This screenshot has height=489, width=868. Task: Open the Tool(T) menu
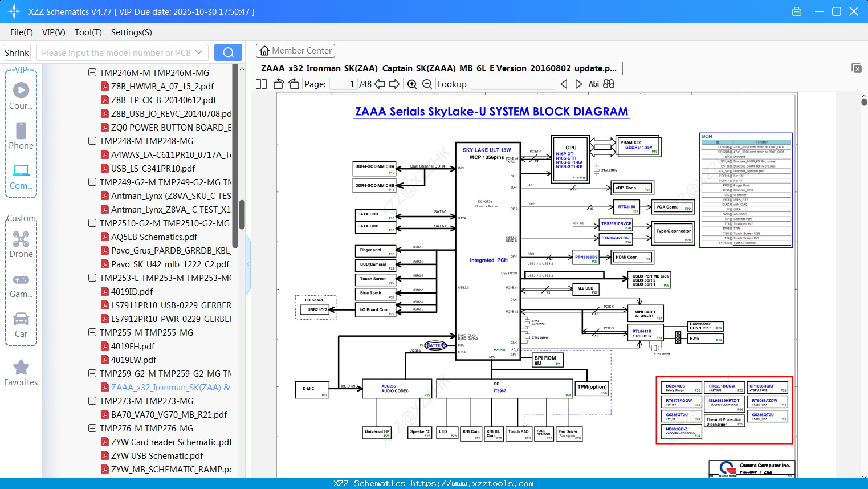[x=88, y=32]
